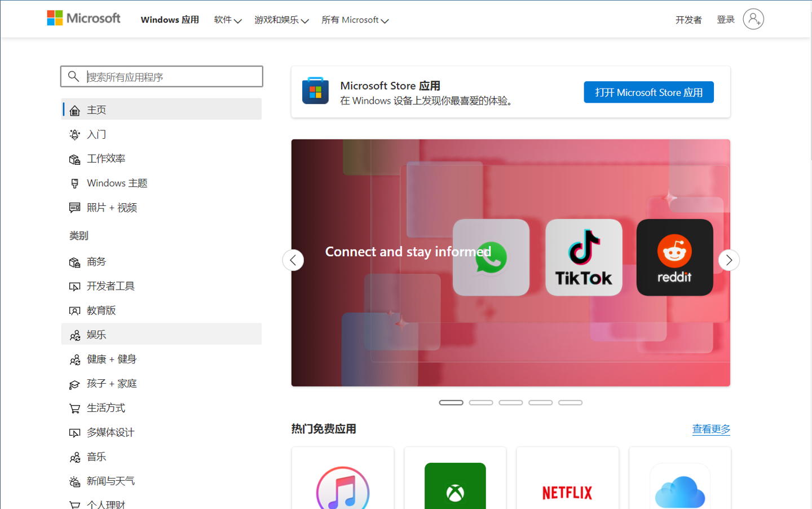Select 健康 + 健身 category
The image size is (812, 509).
(x=161, y=359)
